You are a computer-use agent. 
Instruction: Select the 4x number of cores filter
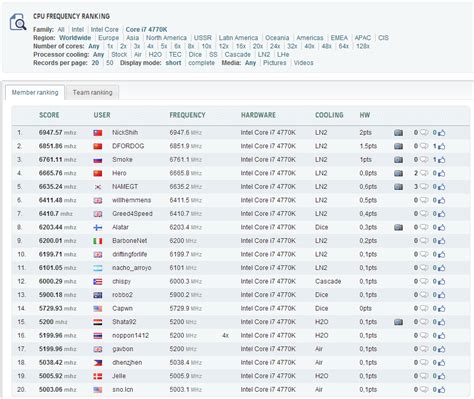coord(150,46)
